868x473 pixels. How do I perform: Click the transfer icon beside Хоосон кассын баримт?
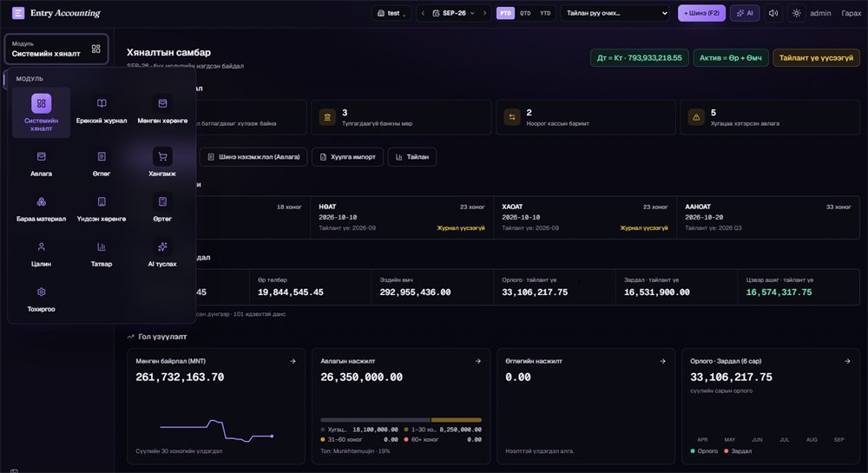[512, 117]
